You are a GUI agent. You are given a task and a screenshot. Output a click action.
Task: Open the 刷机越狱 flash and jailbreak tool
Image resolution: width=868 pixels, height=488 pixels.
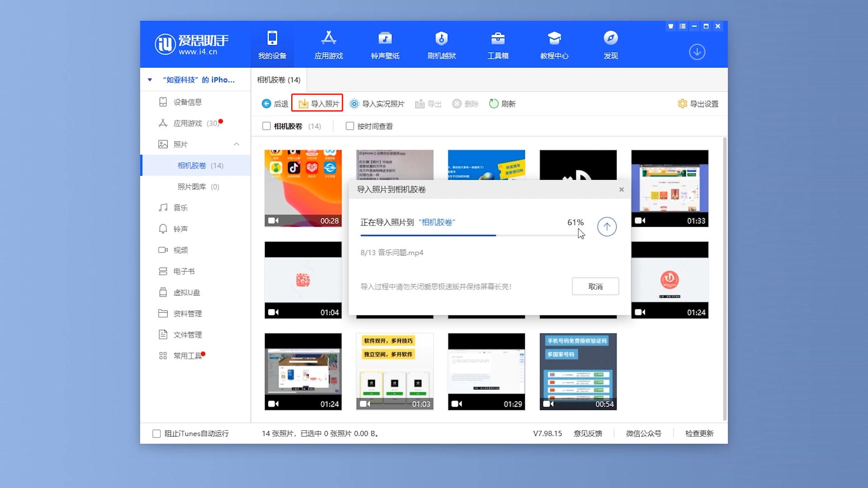coord(441,44)
